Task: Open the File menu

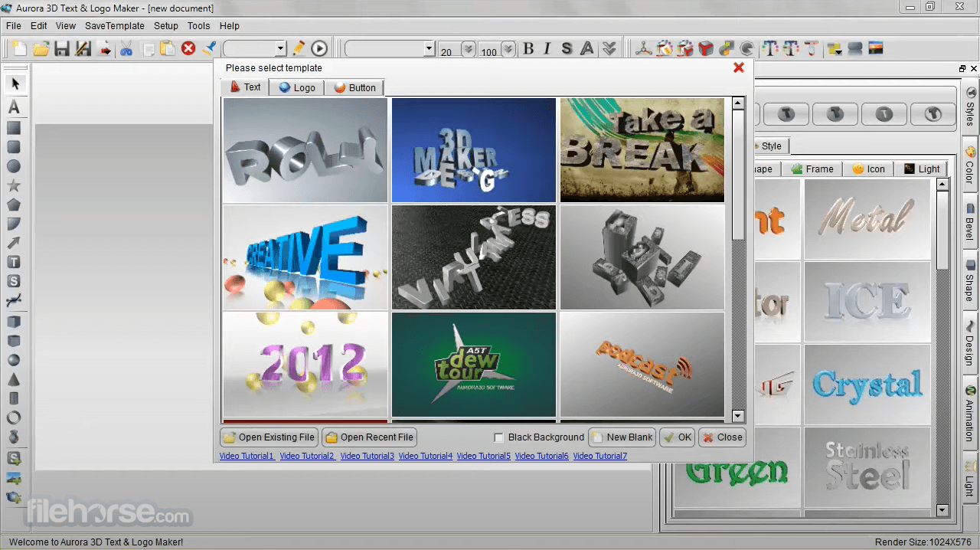Action: (x=14, y=25)
